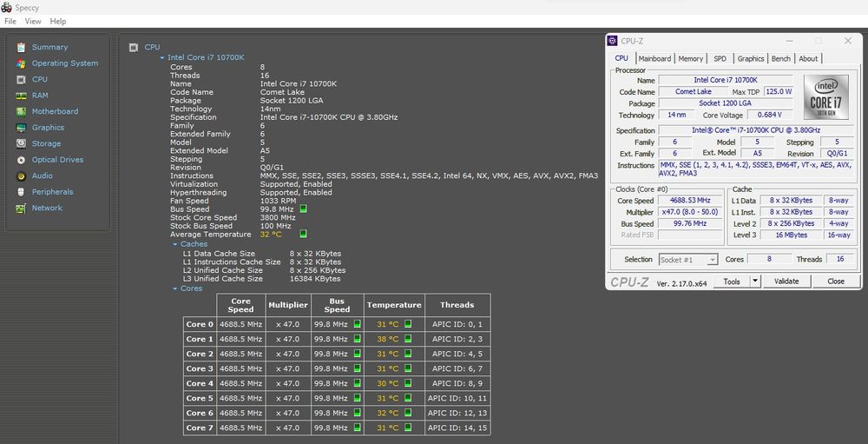
Task: Switch to the Mainboard tab in CPU-Z
Action: [x=654, y=59]
